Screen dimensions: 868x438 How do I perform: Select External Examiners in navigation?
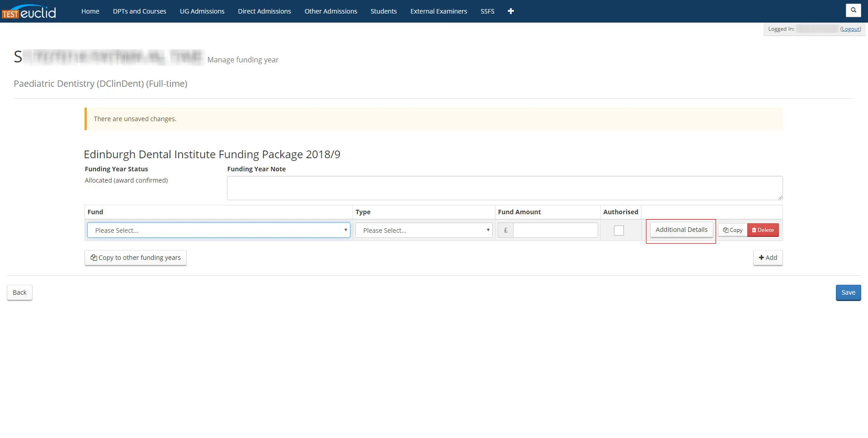tap(438, 11)
